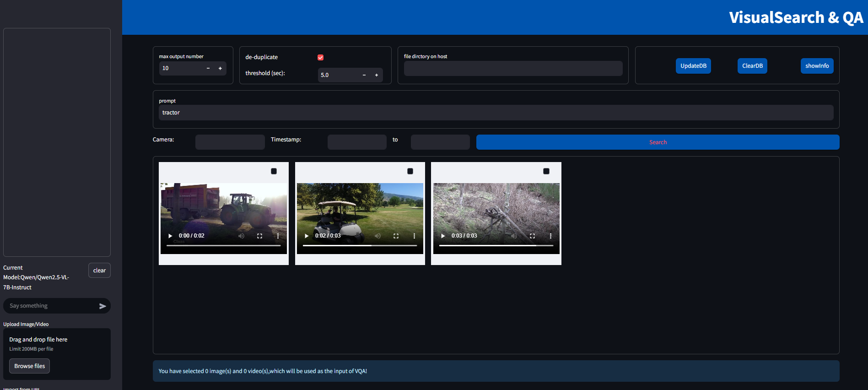Viewport: 868px width, 390px height.
Task: Run the blue Search button
Action: point(658,142)
